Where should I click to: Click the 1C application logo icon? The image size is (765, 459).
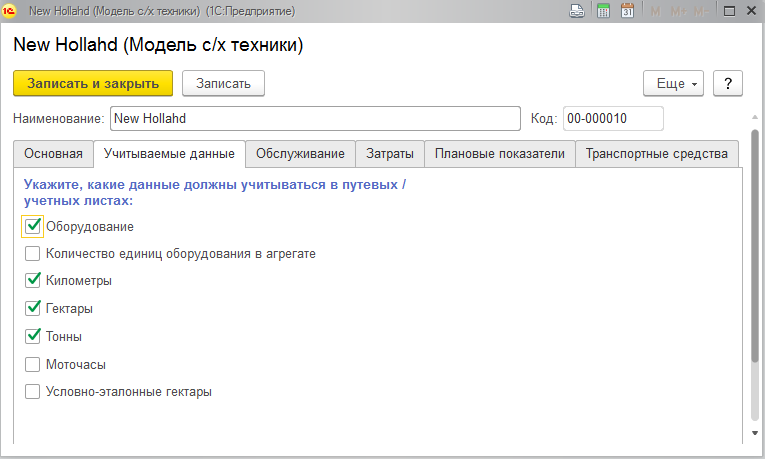(9, 11)
